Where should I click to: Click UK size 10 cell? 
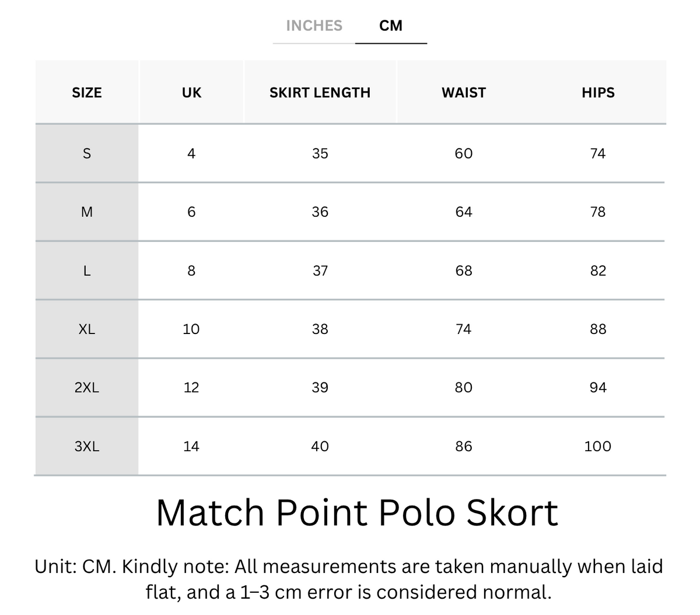(191, 329)
